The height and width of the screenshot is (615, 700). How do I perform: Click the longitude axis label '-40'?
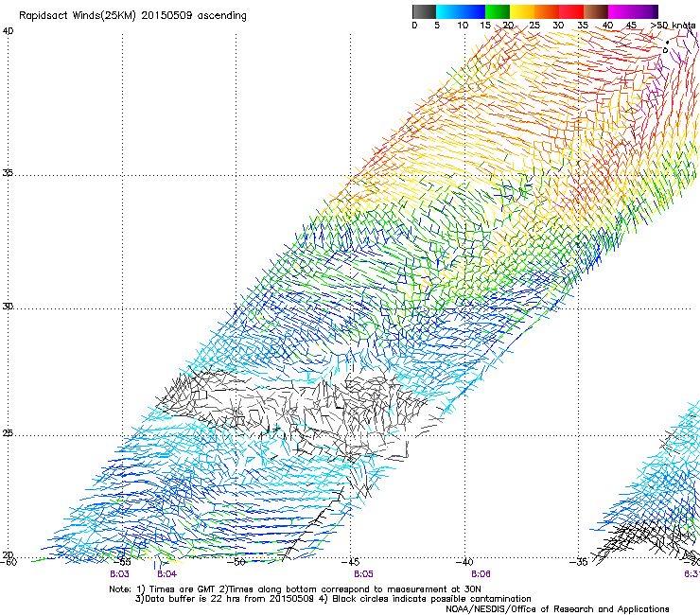464,562
